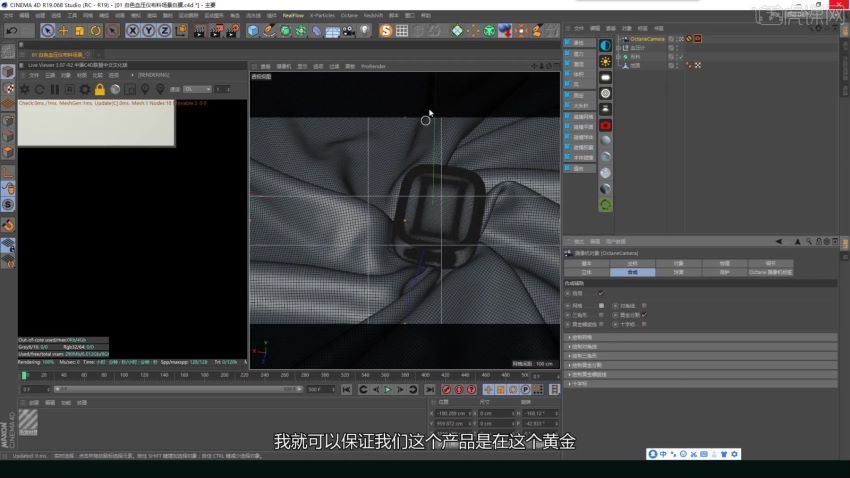This screenshot has width=850, height=478.
Task: Play the animation with green play button
Action: click(x=388, y=390)
